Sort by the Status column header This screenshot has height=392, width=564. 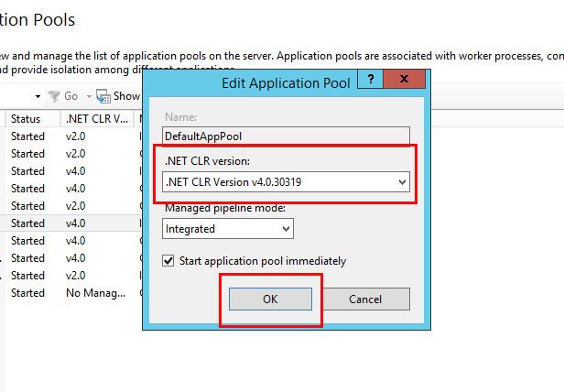click(x=33, y=119)
